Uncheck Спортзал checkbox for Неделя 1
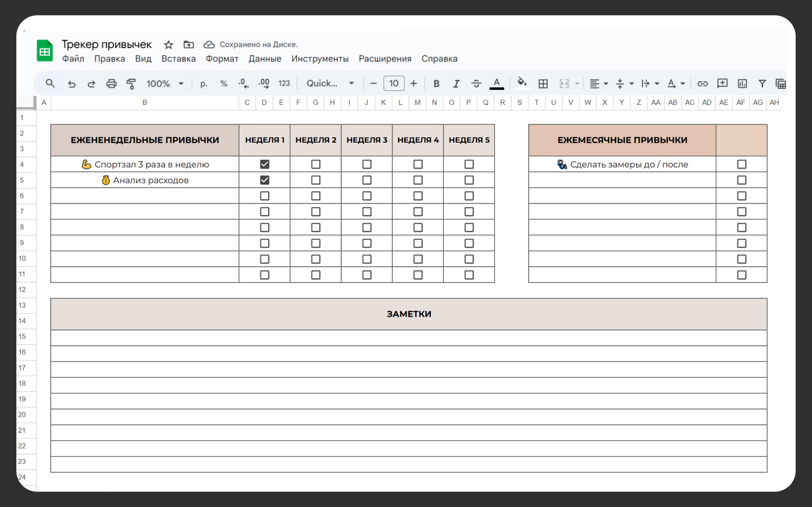 (264, 164)
